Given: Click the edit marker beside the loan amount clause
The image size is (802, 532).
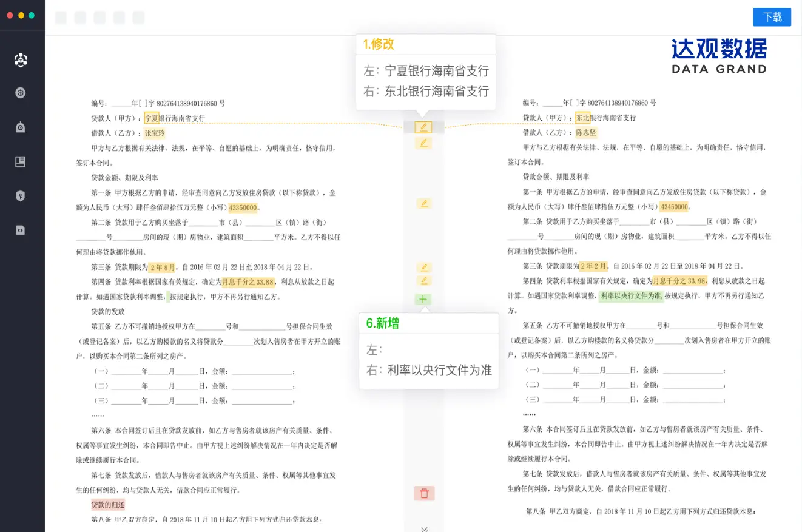Looking at the screenshot, I should 423,204.
